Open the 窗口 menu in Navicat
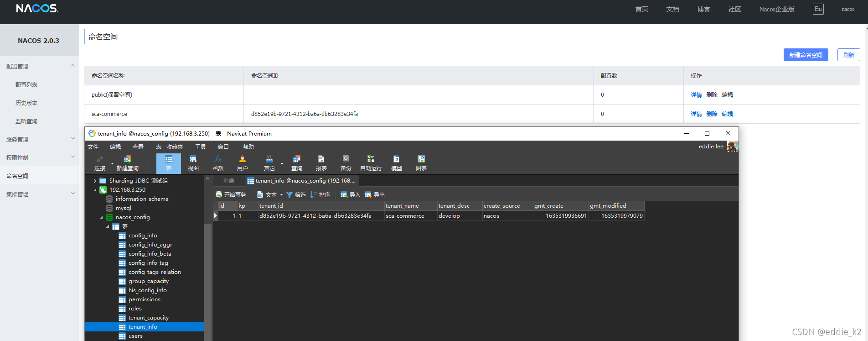Screen dimensions: 868x341 223,147
